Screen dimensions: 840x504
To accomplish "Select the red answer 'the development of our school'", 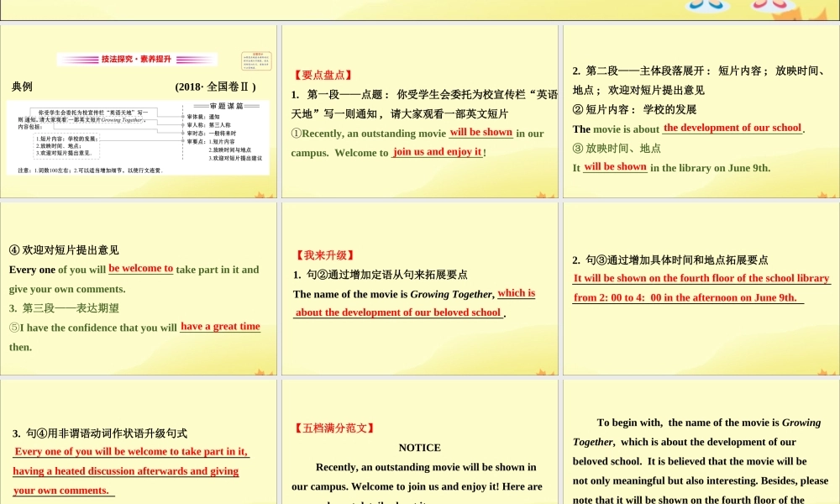I will tap(732, 128).
